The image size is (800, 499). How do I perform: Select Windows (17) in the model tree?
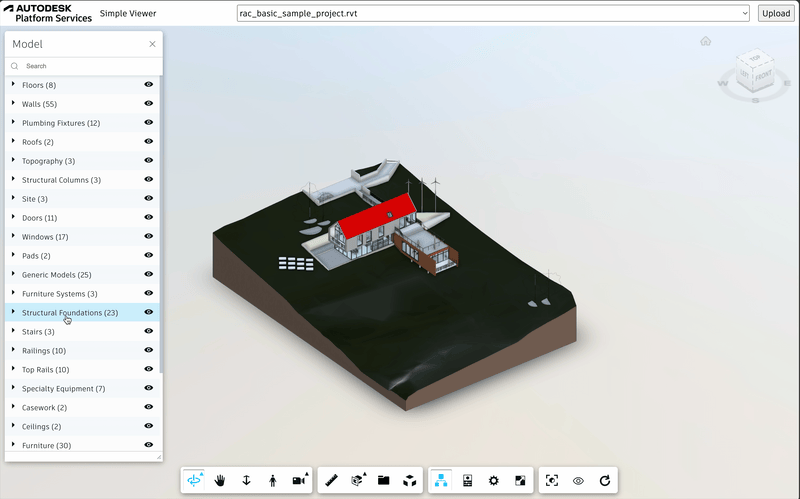tap(45, 237)
